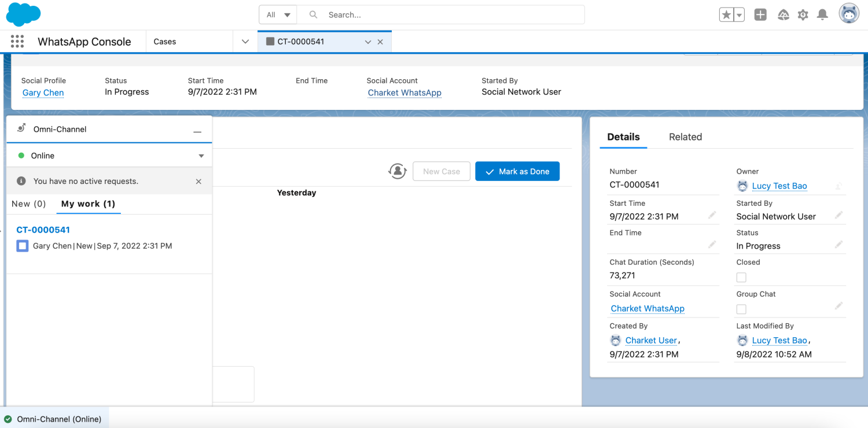Focus the global Search field
Image resolution: width=868 pixels, height=428 pixels.
point(440,15)
